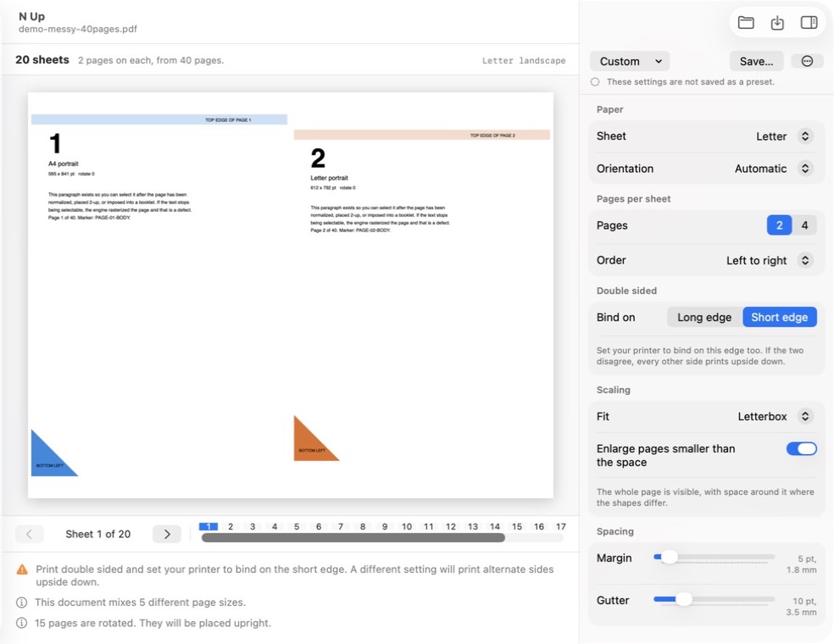Jump to sheet 1 in the strip

point(208,526)
